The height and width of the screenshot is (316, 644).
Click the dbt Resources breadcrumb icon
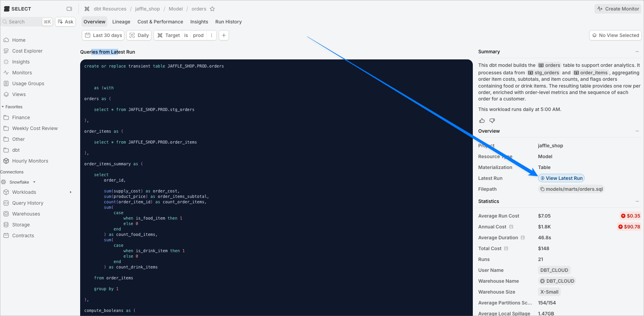(x=87, y=9)
